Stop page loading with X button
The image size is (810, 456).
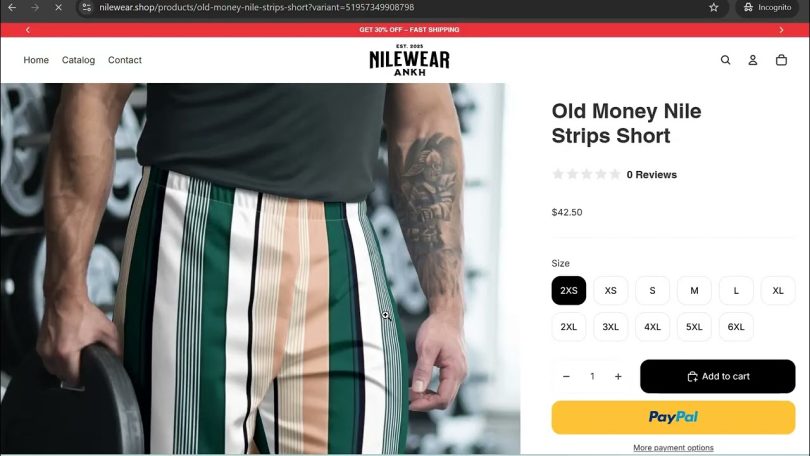coord(58,7)
